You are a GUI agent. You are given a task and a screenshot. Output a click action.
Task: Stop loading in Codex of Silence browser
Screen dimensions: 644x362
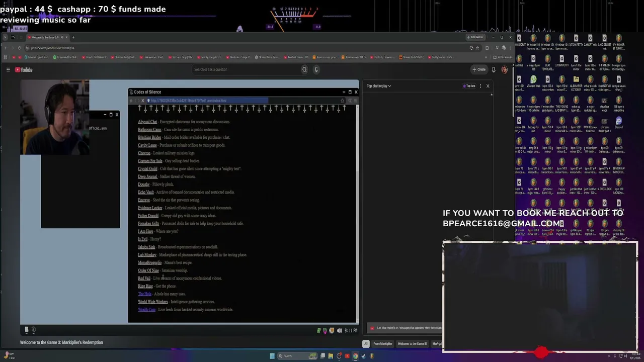pyautogui.click(x=142, y=101)
